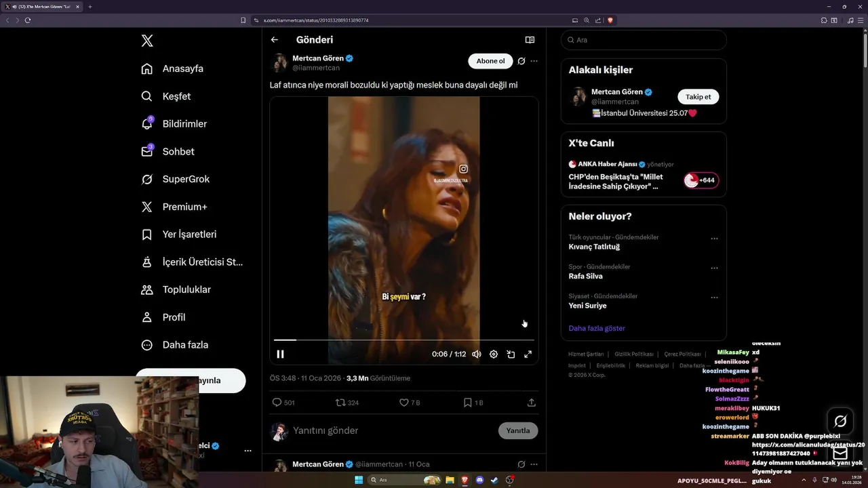Open SuperGrok in sidebar

175,179
